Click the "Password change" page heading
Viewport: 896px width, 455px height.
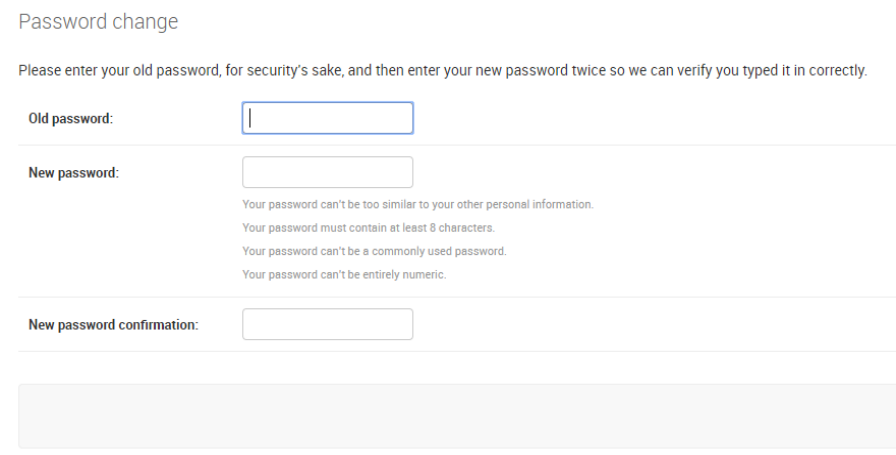coord(98,22)
